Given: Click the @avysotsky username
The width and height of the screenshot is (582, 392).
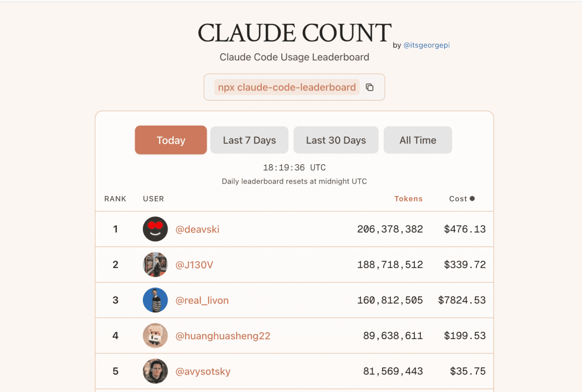Looking at the screenshot, I should tap(203, 371).
